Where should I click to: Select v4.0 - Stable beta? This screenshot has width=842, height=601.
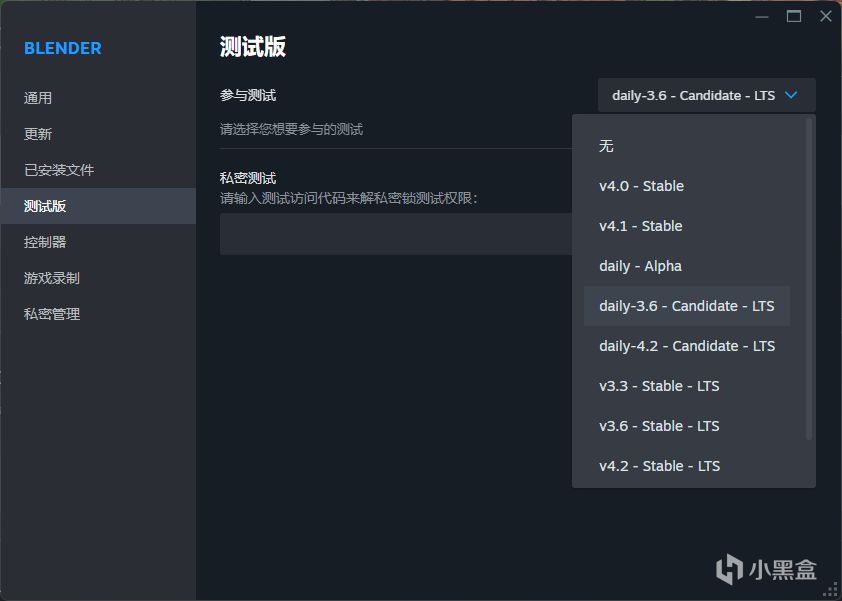coord(641,186)
